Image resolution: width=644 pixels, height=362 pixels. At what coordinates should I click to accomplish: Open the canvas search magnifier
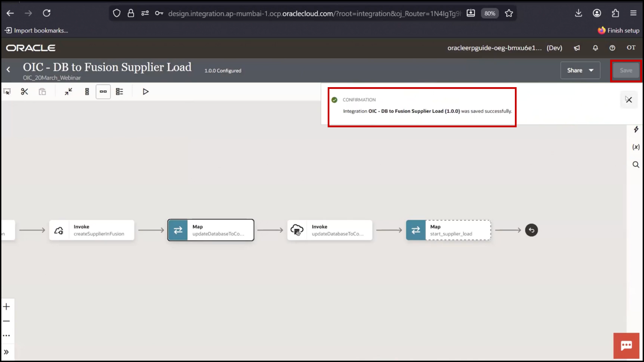tap(636, 165)
